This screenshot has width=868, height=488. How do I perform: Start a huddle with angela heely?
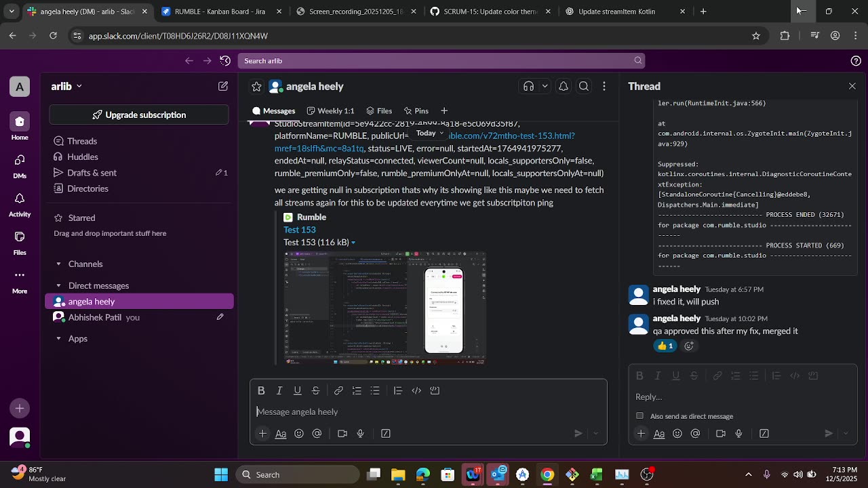click(x=529, y=86)
